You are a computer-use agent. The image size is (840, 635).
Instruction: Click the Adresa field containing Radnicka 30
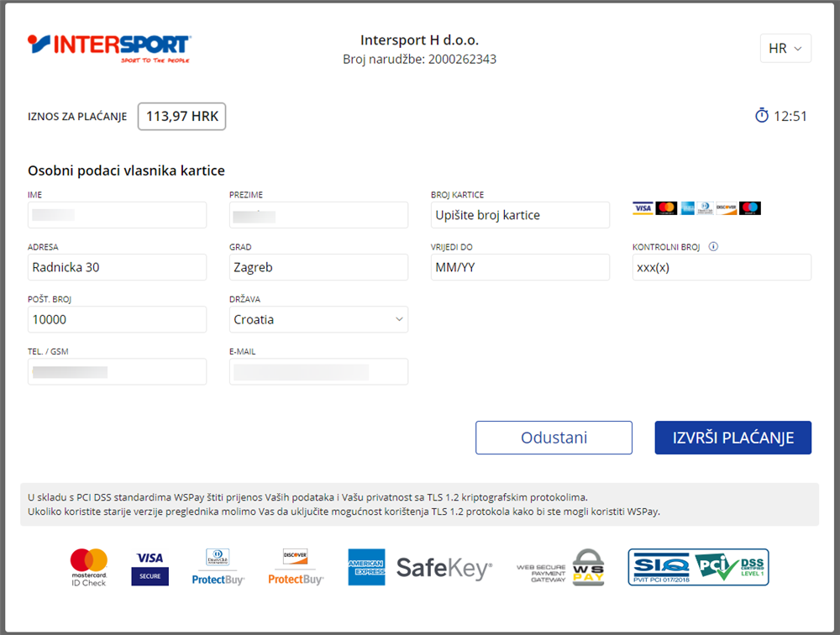tap(117, 267)
